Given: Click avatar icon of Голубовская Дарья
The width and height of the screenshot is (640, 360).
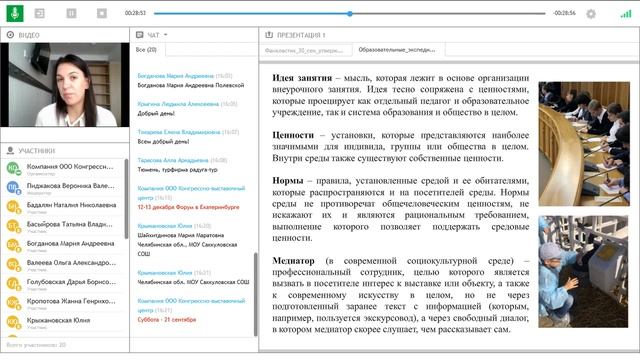Looking at the screenshot, I should (x=13, y=283).
